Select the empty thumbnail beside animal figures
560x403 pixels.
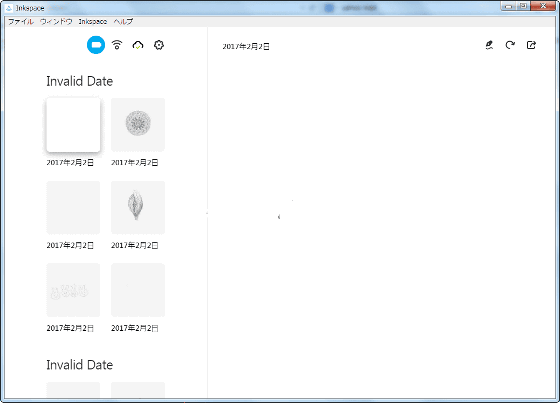point(138,290)
